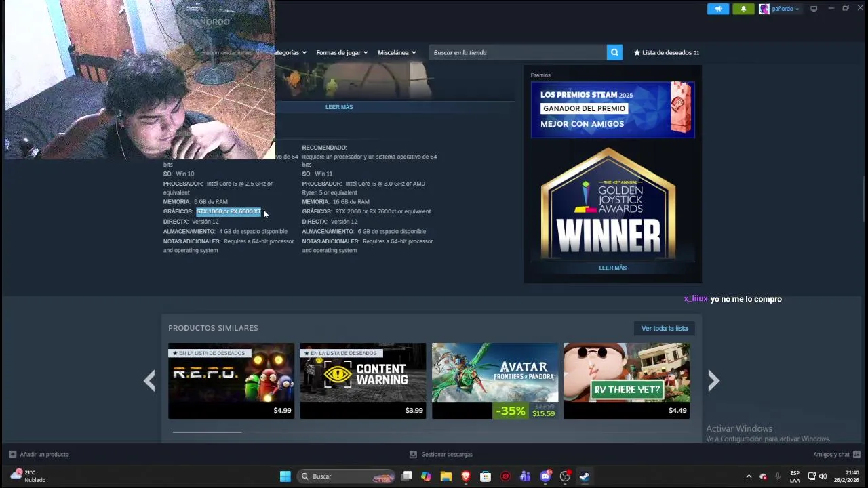Click the $4.49 price on RV There Yet?
868x488 pixels.
[x=677, y=410]
